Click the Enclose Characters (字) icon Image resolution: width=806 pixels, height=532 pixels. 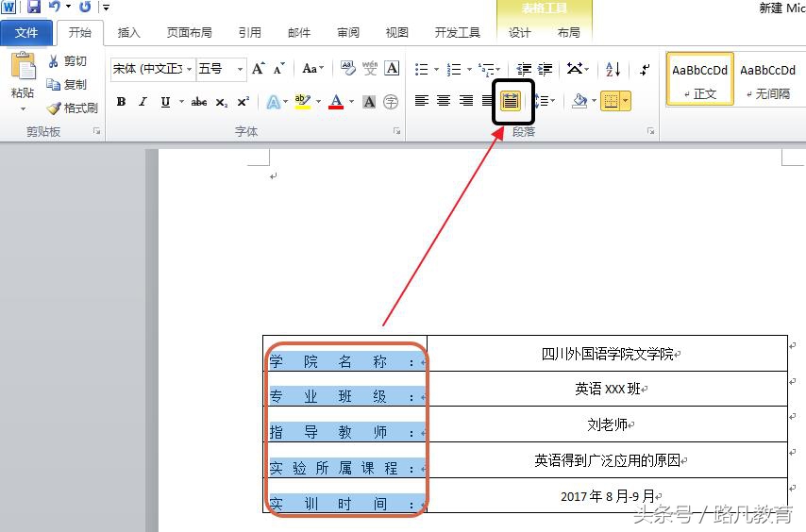tap(391, 102)
